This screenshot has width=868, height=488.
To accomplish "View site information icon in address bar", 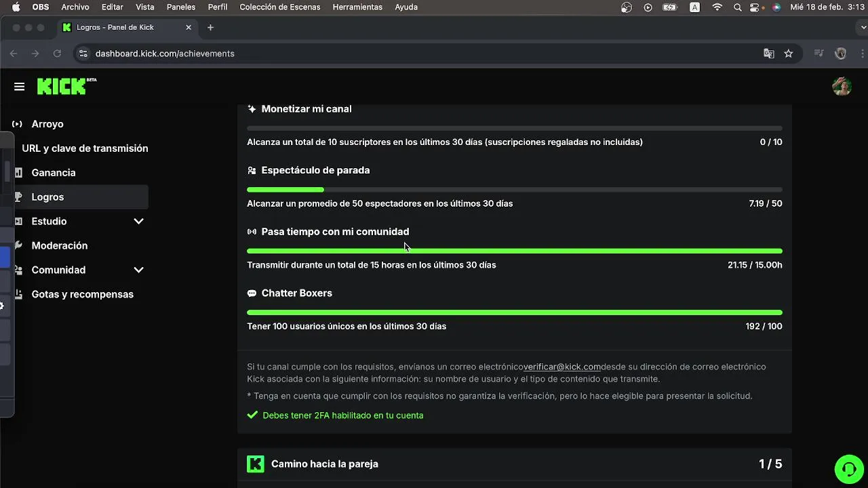I will click(x=83, y=54).
